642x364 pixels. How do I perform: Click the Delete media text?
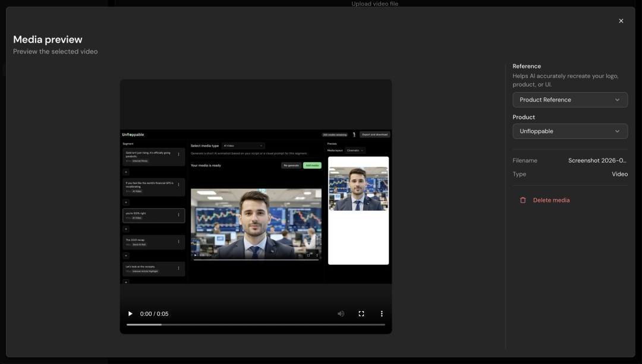551,200
